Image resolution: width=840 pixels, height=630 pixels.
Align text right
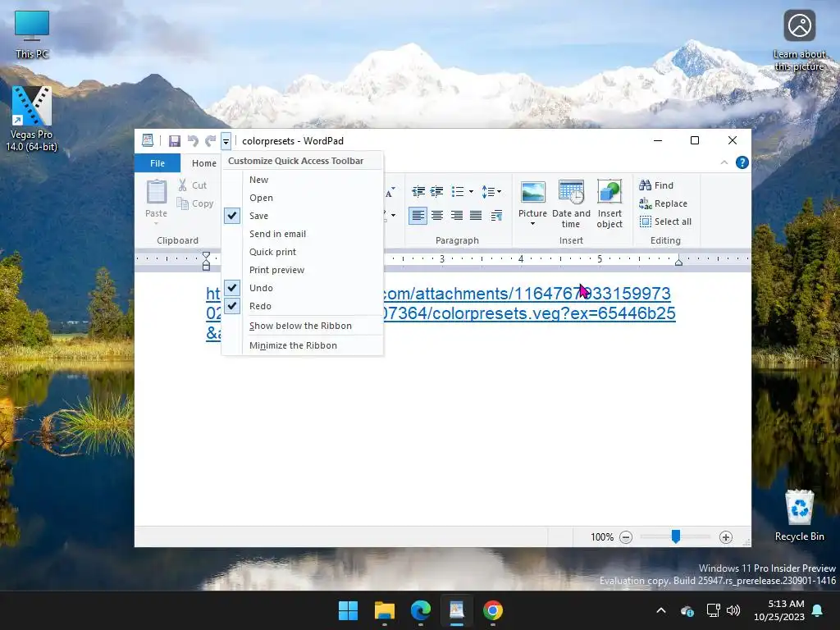456,216
